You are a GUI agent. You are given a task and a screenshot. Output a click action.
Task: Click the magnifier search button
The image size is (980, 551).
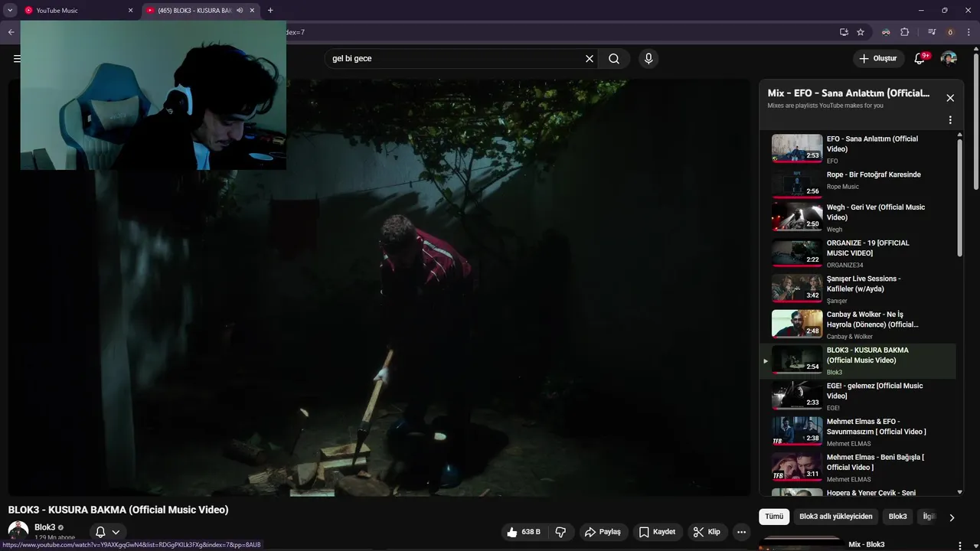pos(614,59)
